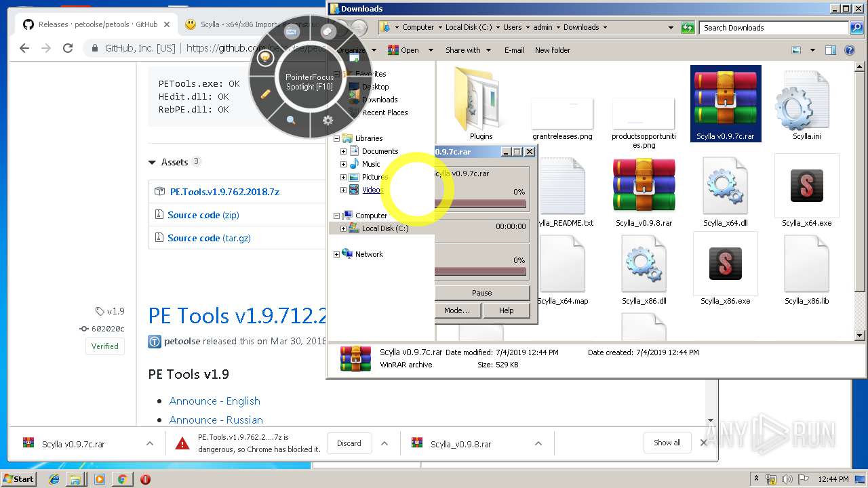Open the Plugins folder icon

pos(481,99)
